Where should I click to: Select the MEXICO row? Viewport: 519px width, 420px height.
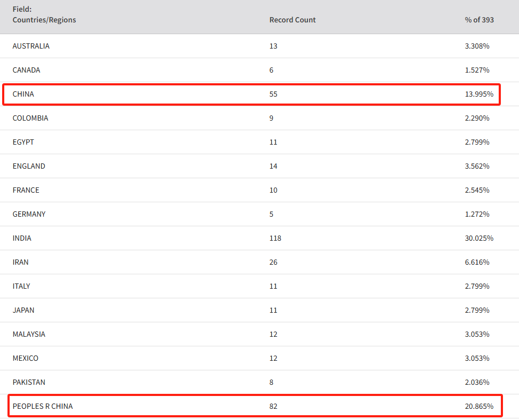click(259, 358)
